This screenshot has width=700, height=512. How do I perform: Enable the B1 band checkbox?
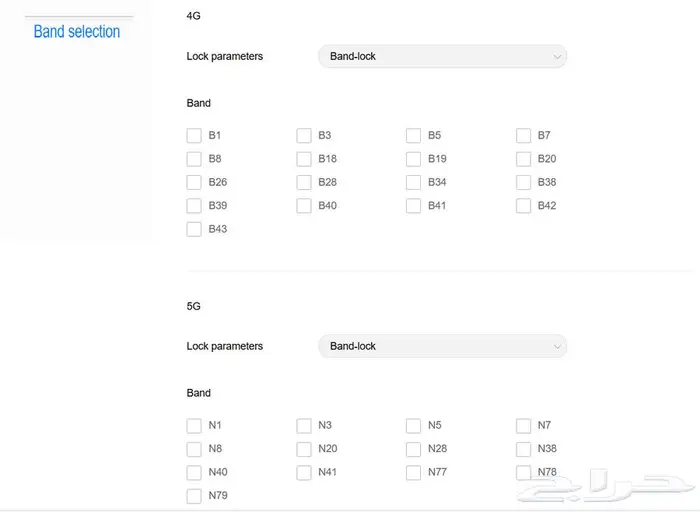click(x=194, y=136)
